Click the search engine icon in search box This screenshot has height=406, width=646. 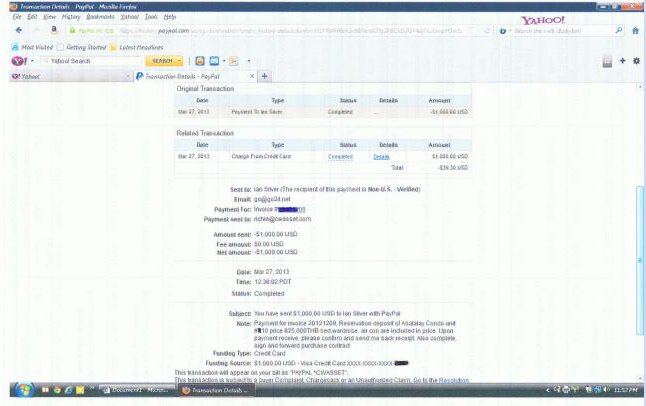[503, 31]
